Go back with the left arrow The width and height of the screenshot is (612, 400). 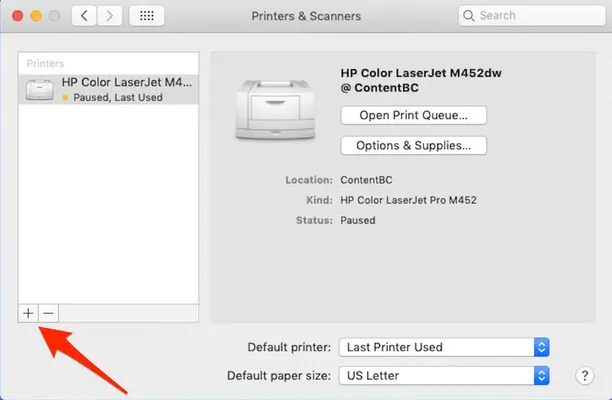coord(83,16)
